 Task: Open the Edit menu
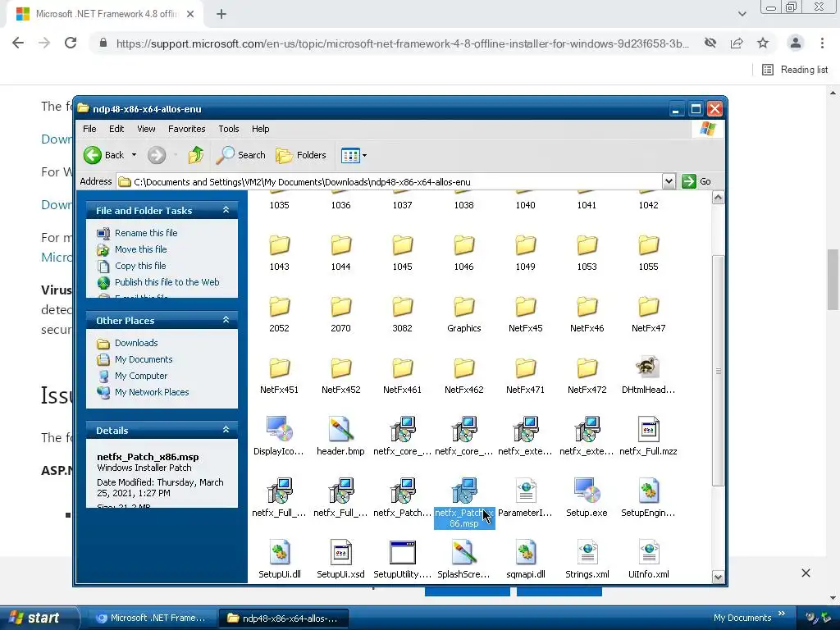pos(116,129)
